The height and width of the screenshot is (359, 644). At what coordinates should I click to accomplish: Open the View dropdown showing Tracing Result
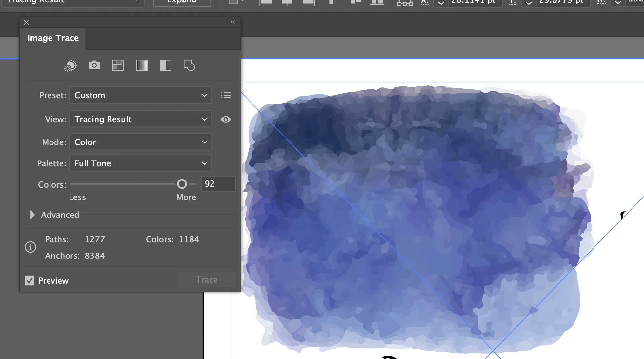click(140, 119)
